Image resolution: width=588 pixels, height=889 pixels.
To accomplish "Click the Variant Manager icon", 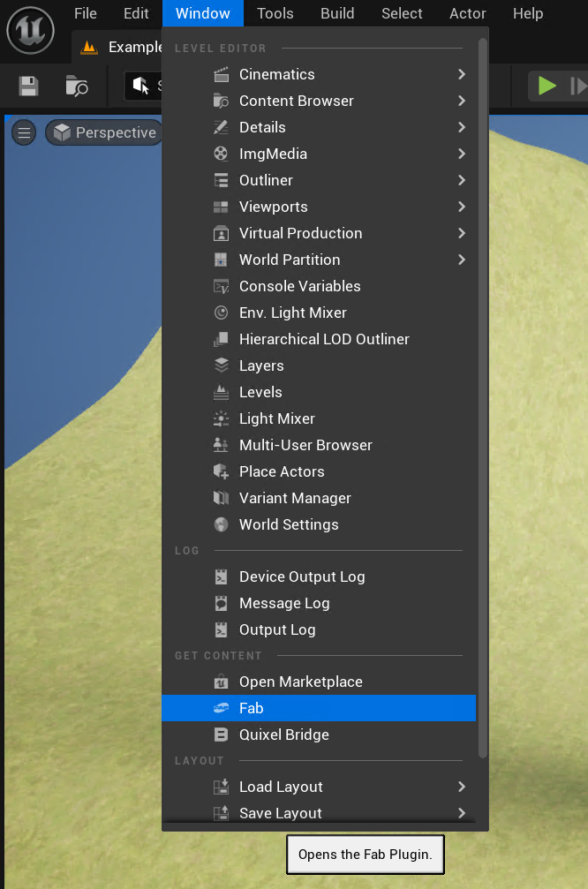I will [221, 498].
